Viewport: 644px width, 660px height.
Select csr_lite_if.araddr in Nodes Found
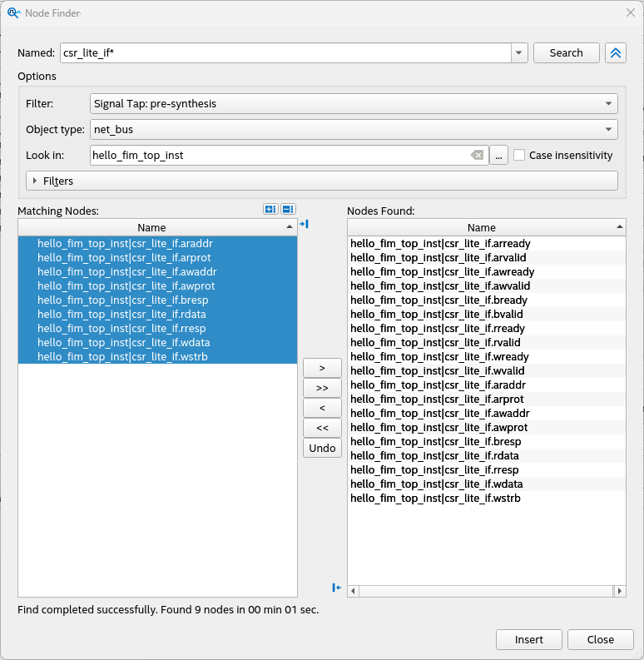coord(487,385)
